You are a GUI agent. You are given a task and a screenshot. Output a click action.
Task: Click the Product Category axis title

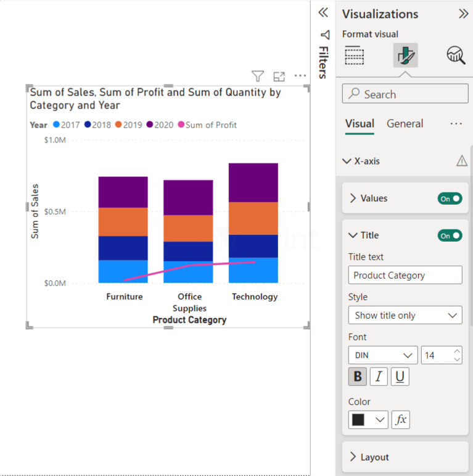189,319
